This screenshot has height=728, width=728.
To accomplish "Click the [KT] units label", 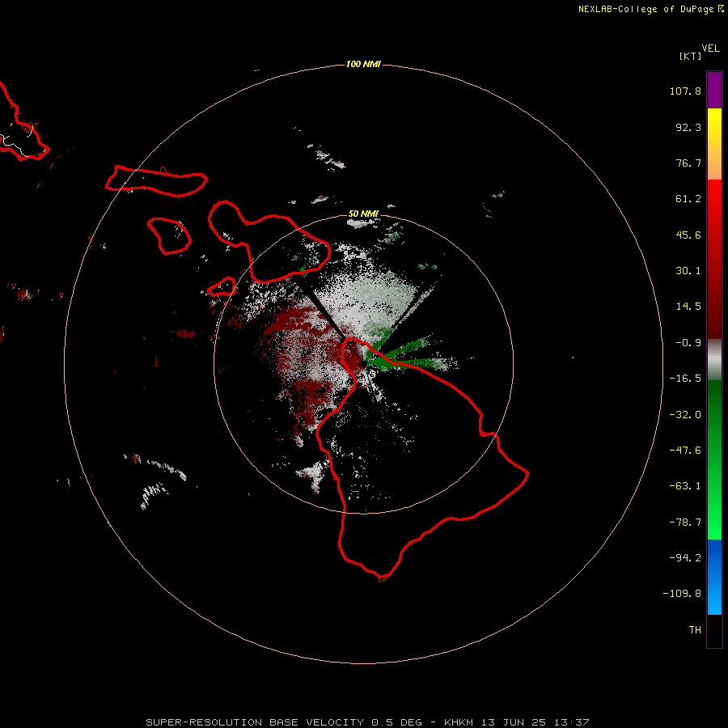I will click(690, 56).
